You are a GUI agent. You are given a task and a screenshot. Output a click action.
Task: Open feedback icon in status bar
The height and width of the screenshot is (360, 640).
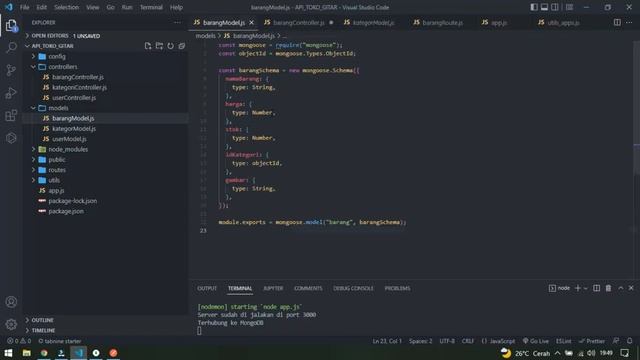pyautogui.click(x=616, y=341)
